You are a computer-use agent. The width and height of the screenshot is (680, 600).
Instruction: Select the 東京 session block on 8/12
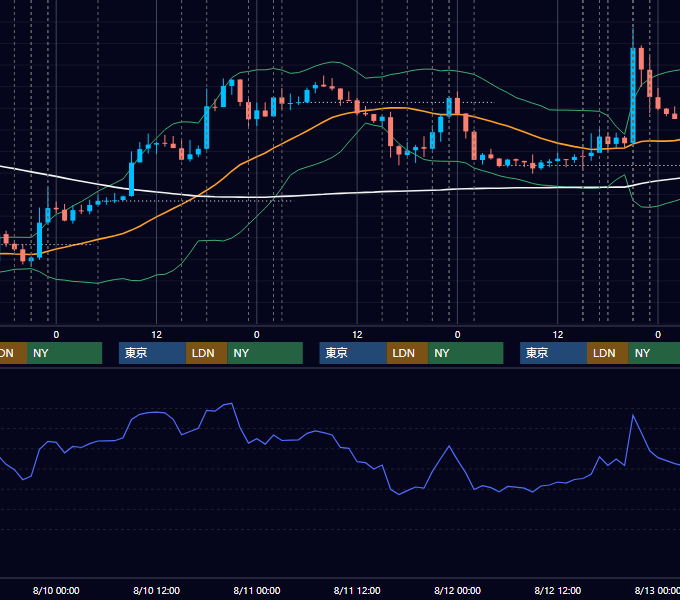553,353
